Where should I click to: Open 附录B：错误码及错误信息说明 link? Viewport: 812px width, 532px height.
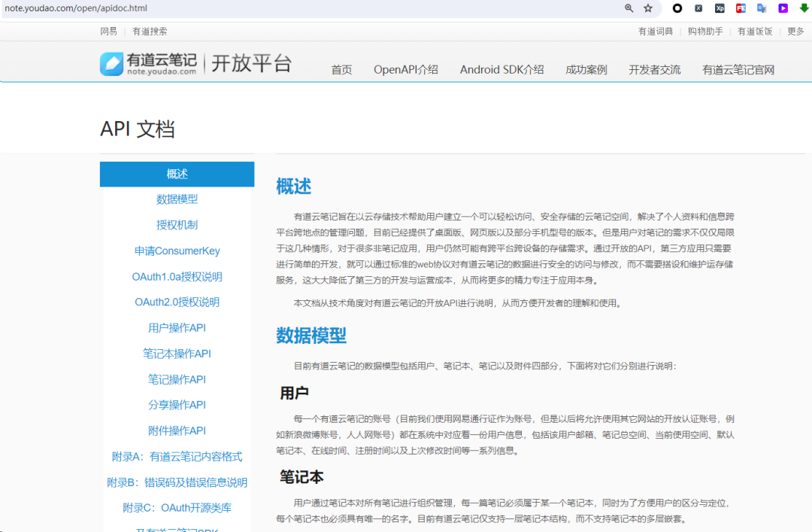click(177, 483)
